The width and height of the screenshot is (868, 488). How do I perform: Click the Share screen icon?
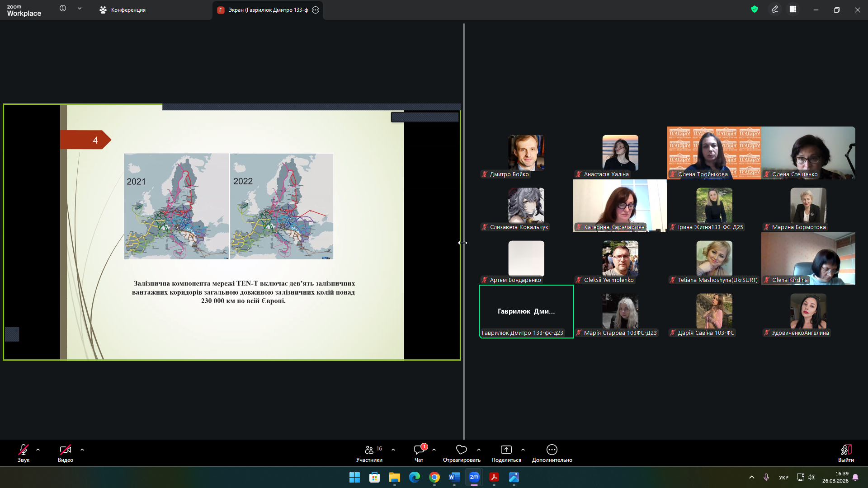point(506,450)
